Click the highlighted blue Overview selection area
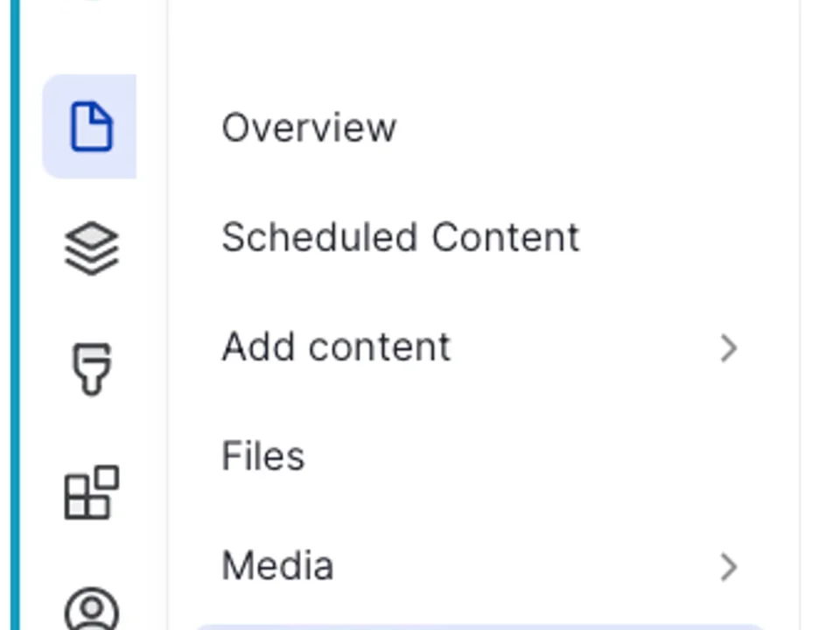The width and height of the screenshot is (840, 630). pyautogui.click(x=89, y=126)
